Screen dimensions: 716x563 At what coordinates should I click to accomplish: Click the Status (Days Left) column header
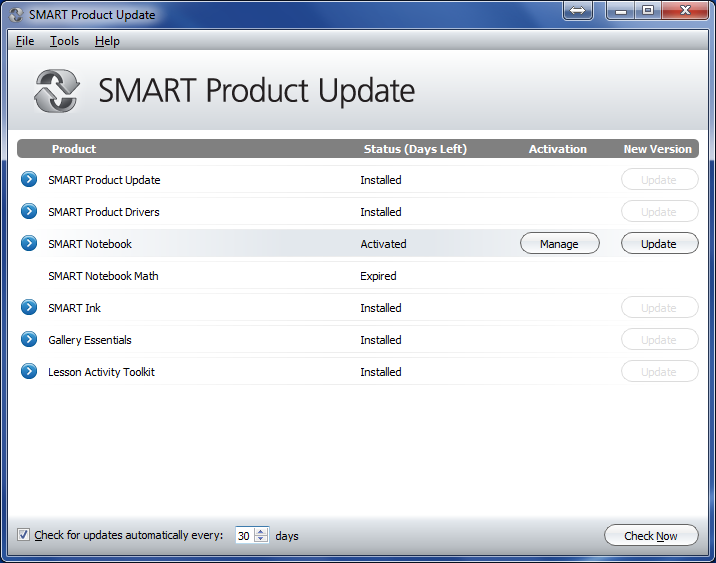[x=415, y=149]
